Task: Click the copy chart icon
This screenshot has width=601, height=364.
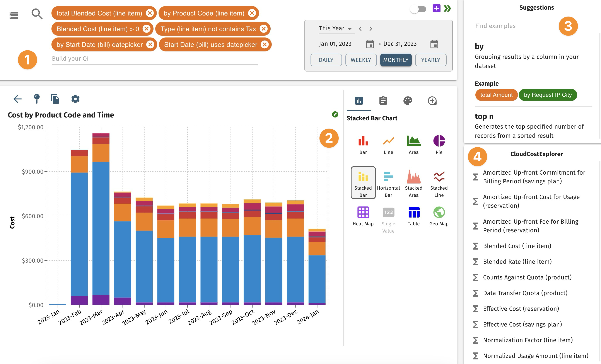Action: click(x=55, y=99)
